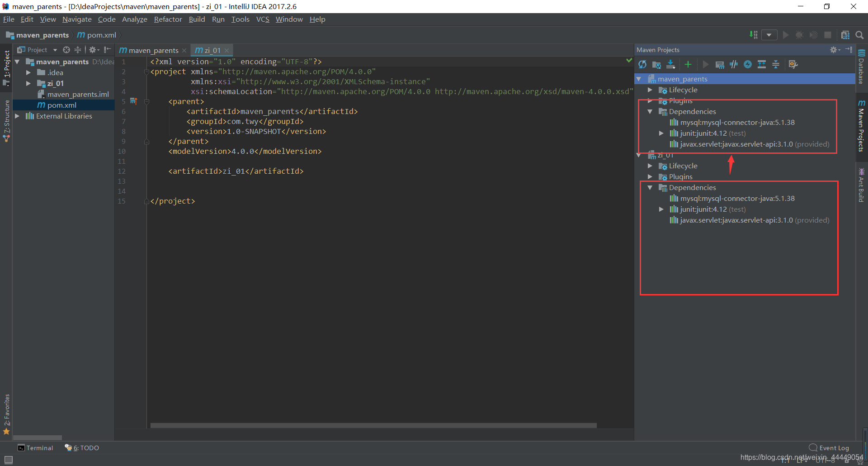Expand junit:junit:4.12 under zi_01 dependencies

[x=661, y=209]
